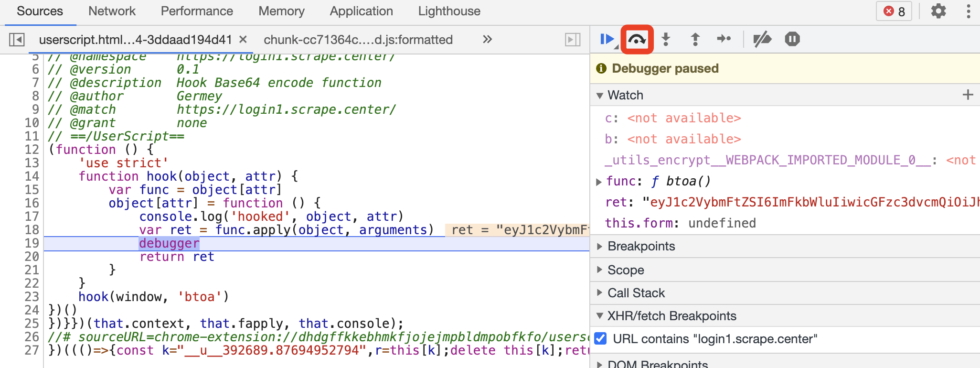Switch to the Network panel
980x368 pixels.
(112, 11)
